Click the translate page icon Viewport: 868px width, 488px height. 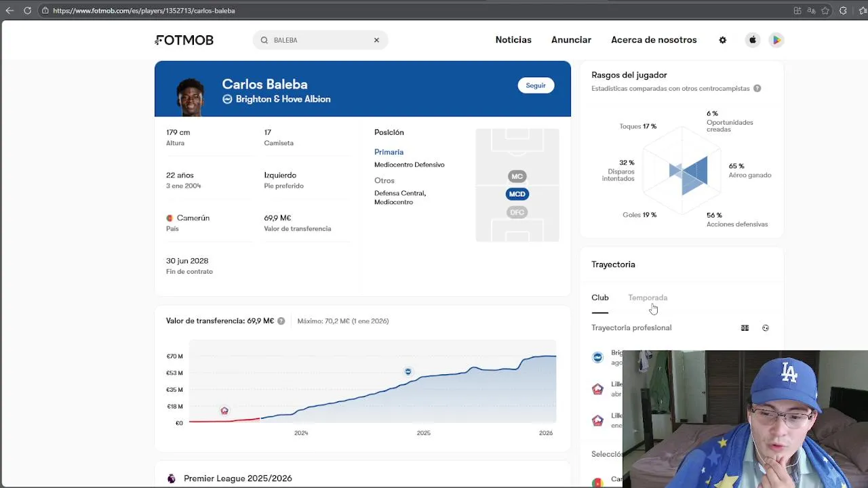point(811,11)
